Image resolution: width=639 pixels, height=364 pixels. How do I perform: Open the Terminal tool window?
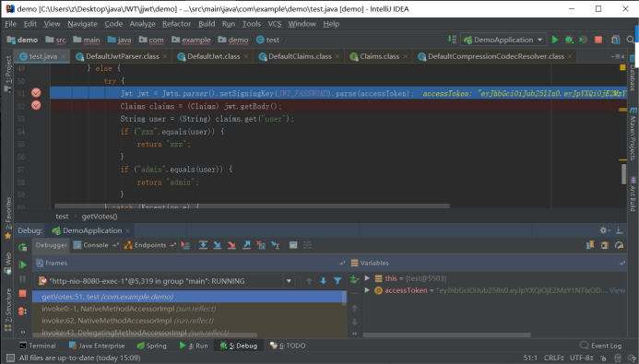(x=38, y=346)
